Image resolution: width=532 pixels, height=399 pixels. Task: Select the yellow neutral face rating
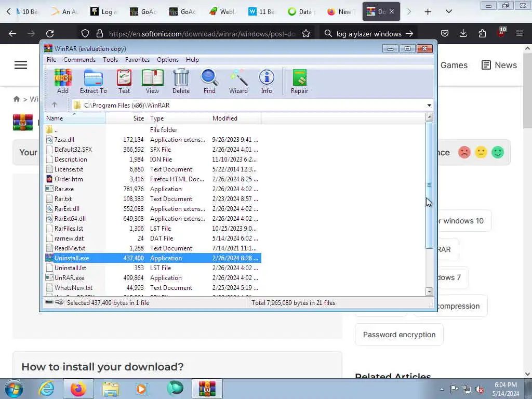[481, 152]
